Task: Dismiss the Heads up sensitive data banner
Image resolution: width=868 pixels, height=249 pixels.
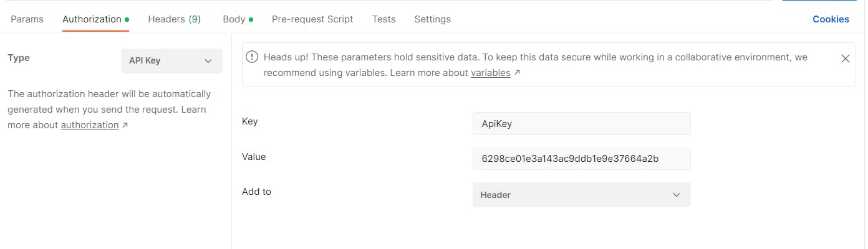Action: click(845, 59)
